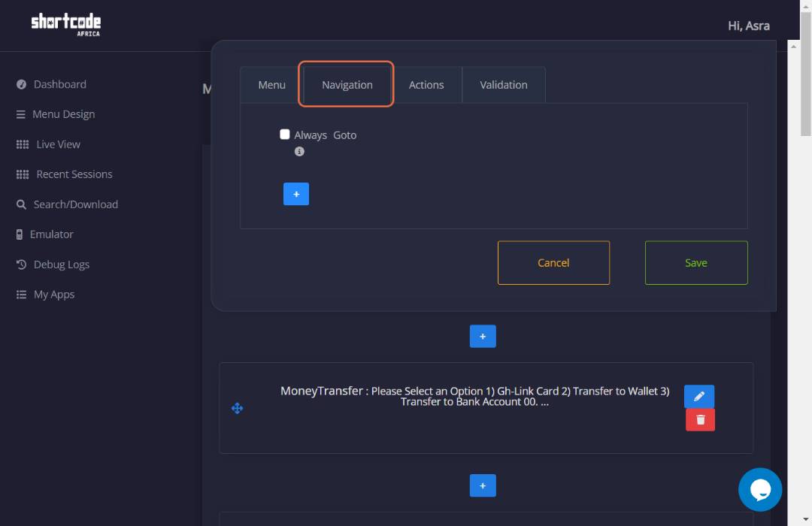
Task: Click the MoneyTransfer move handle icon
Action: (237, 409)
